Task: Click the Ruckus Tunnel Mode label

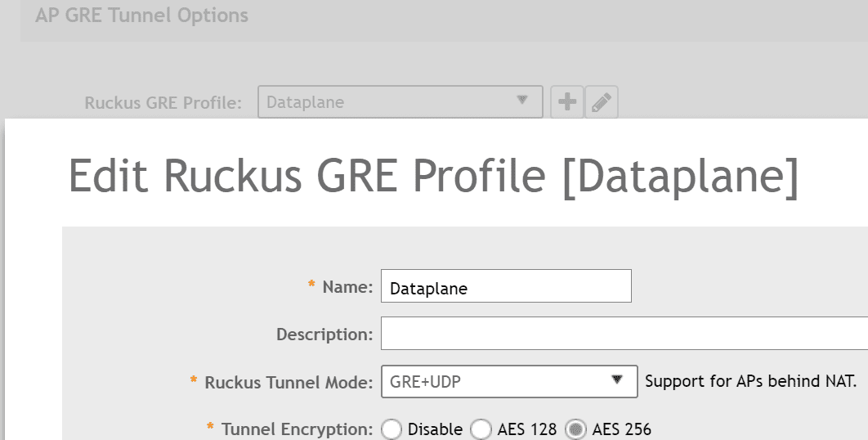Action: [x=289, y=383]
